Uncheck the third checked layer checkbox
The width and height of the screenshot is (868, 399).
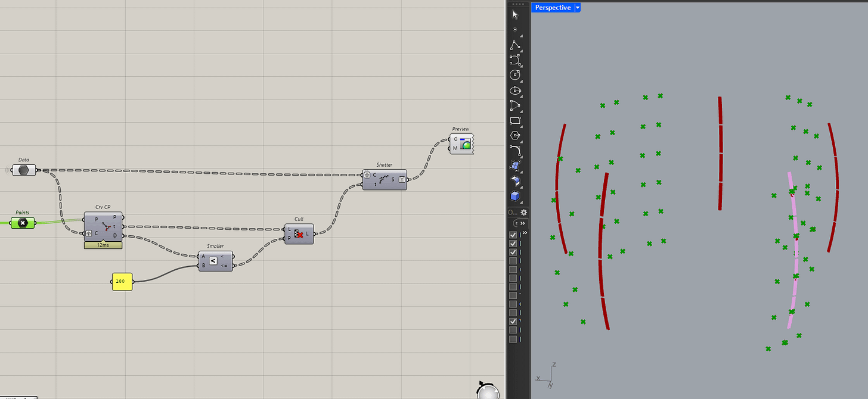pyautogui.click(x=513, y=253)
